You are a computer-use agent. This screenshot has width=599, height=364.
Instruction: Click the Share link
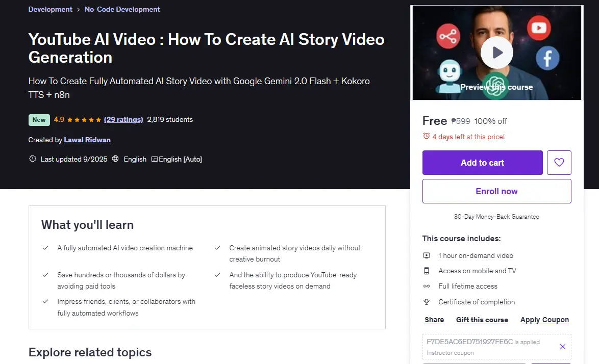[434, 320]
